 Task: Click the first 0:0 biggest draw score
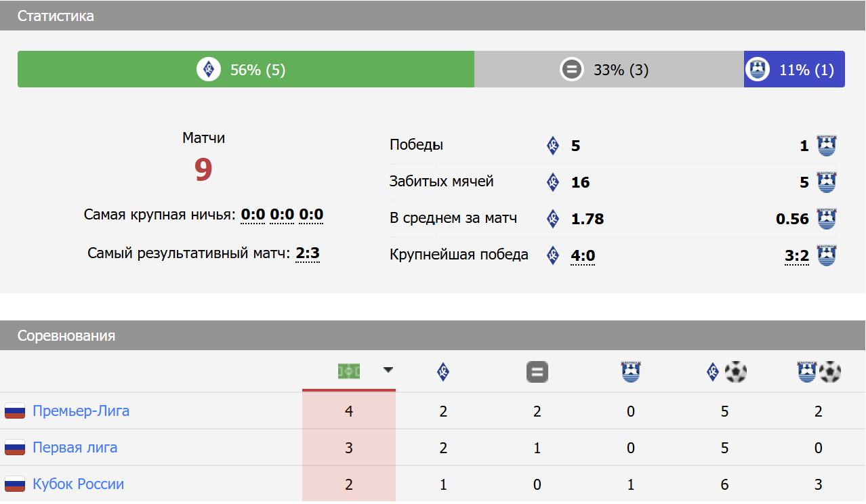(253, 215)
